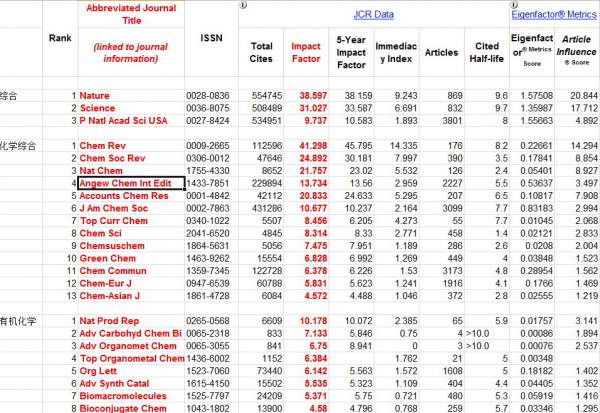Select the articles count 3801
Image resolution: width=600 pixels, height=413 pixels.
[452, 121]
